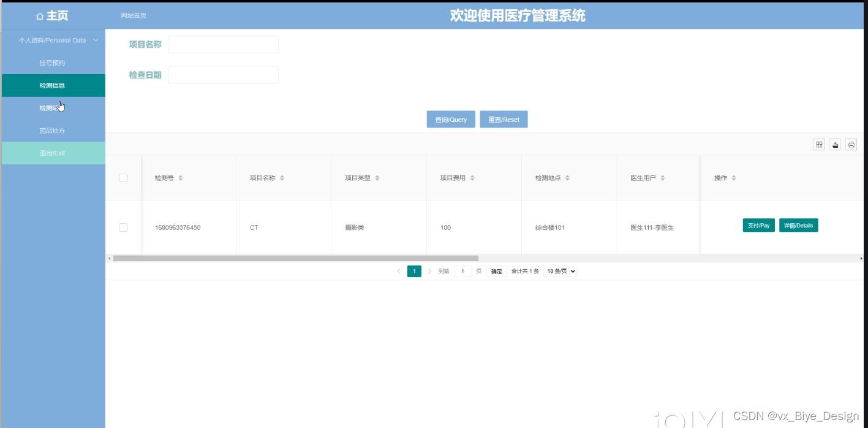Focus the 检查日期 input field

(x=224, y=75)
